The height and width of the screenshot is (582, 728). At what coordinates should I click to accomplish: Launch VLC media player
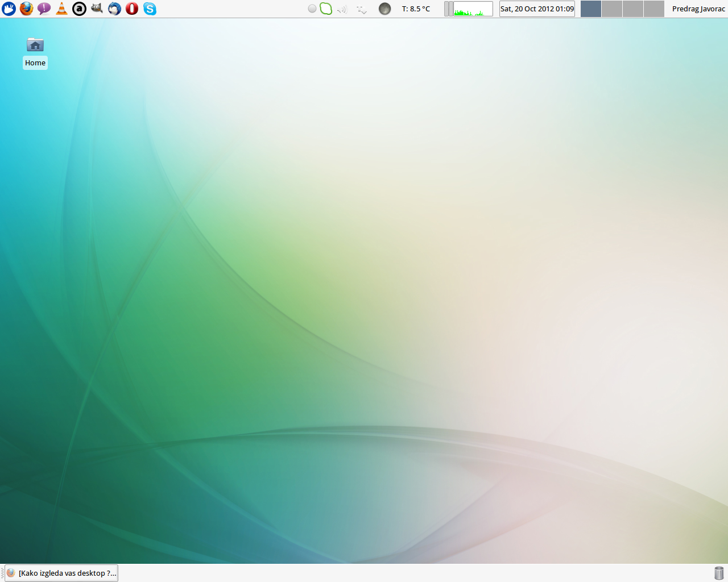pyautogui.click(x=61, y=9)
